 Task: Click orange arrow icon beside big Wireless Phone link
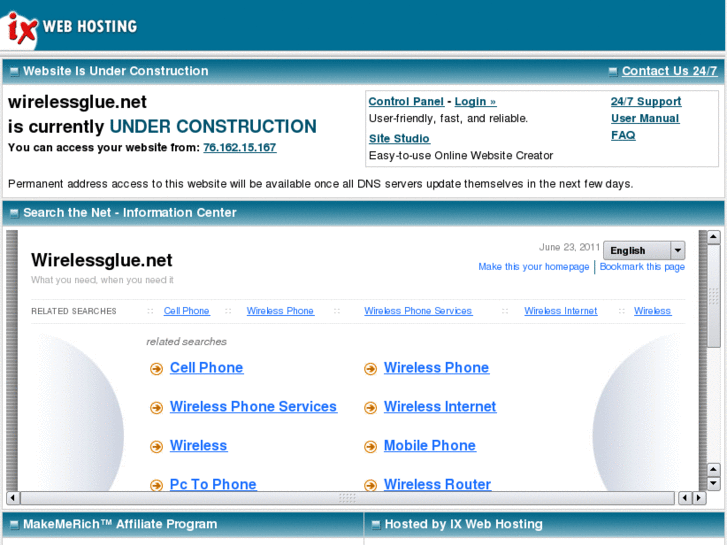pyautogui.click(x=370, y=369)
